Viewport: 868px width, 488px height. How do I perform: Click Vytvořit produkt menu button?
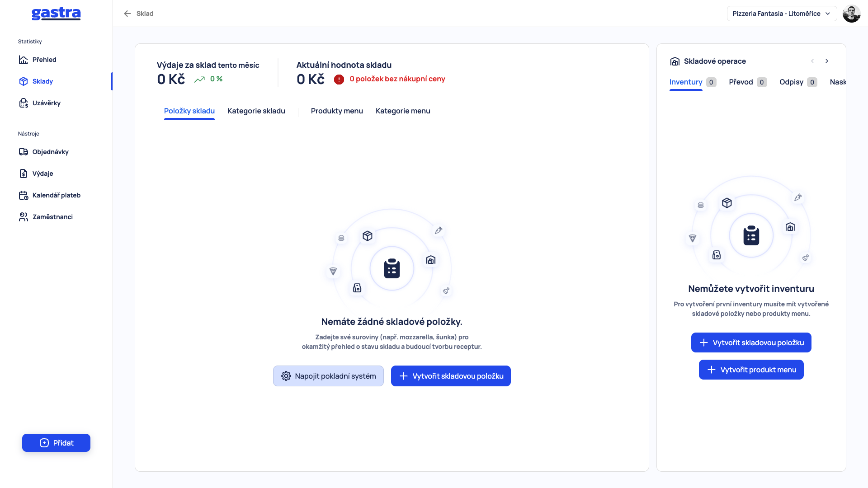click(x=751, y=370)
